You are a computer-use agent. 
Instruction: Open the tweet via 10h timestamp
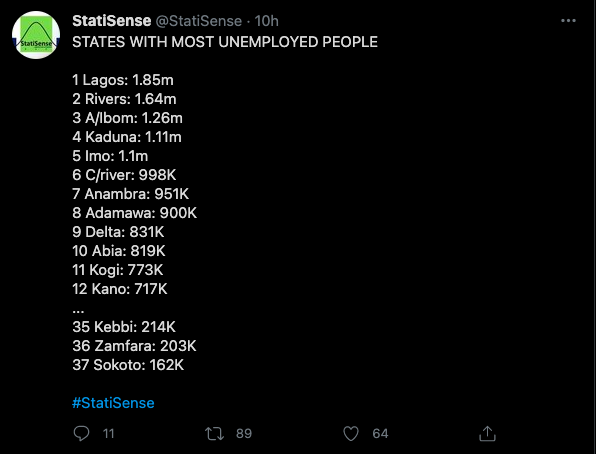266,21
